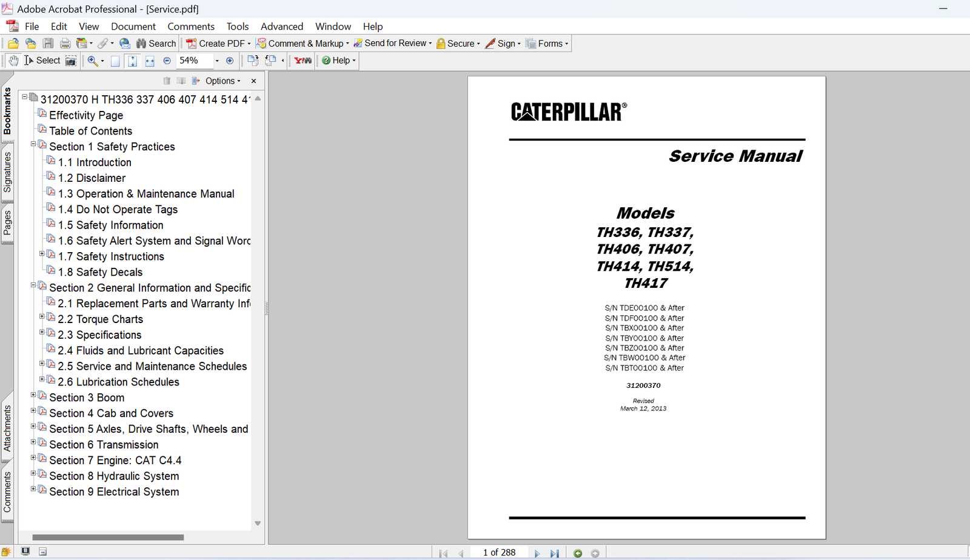Go to the 2.4 Fluids and Lubricant Capacities bookmark

pyautogui.click(x=141, y=351)
